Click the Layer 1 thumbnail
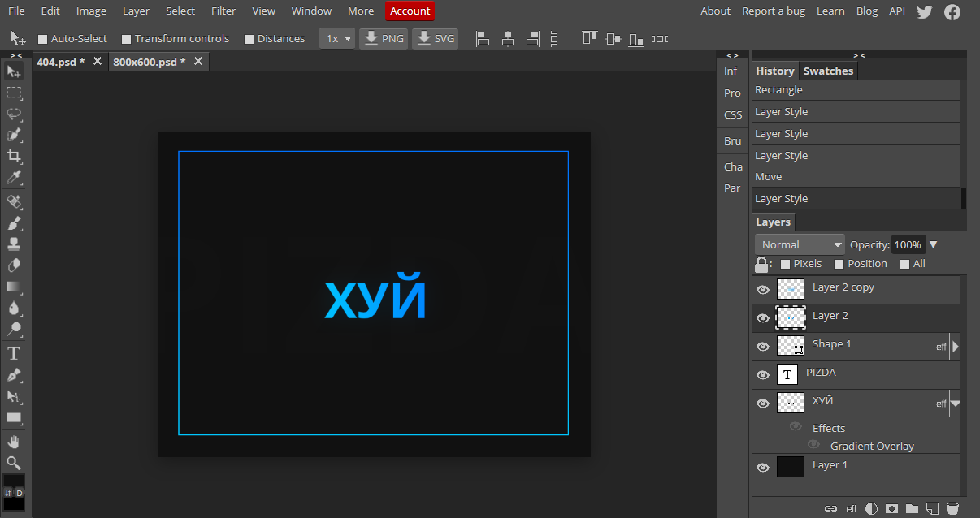 [x=790, y=466]
